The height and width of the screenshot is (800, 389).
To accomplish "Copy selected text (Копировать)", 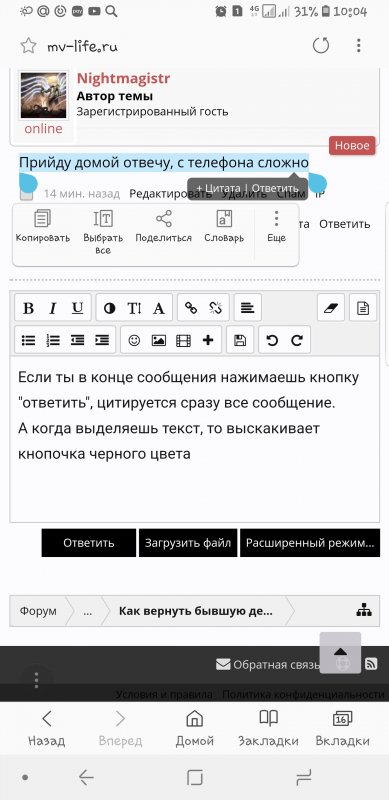I will 42,226.
